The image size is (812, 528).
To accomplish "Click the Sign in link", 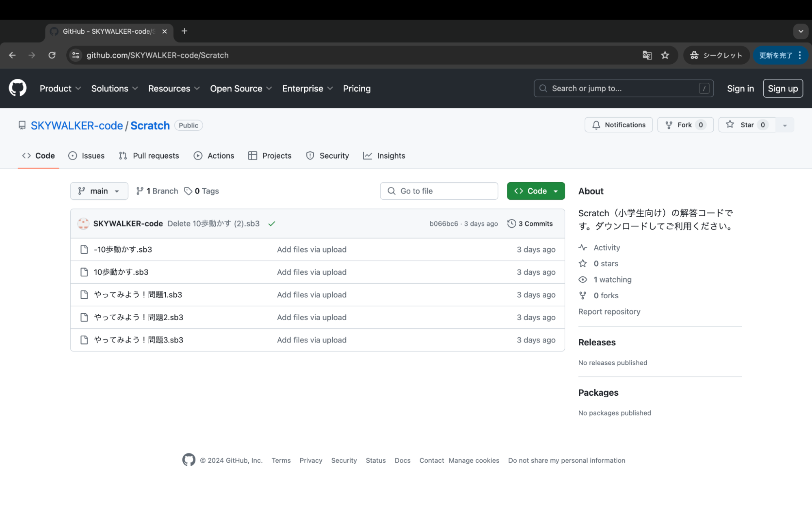I will (x=740, y=88).
